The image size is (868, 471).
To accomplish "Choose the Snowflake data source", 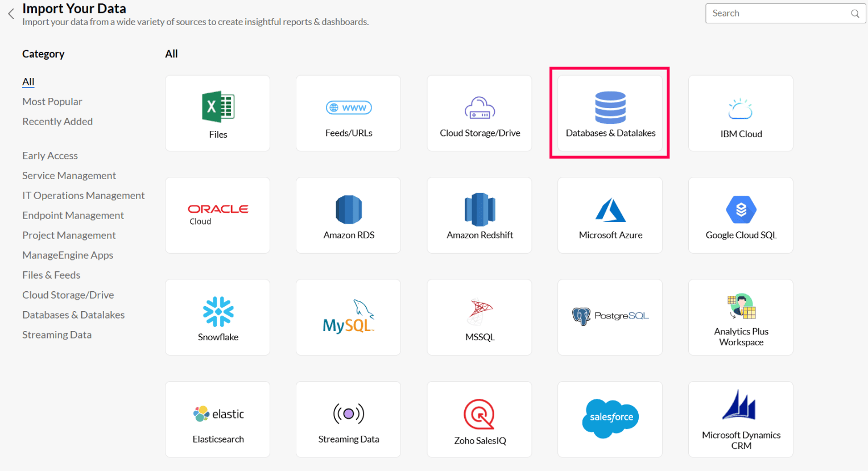I will (x=218, y=317).
